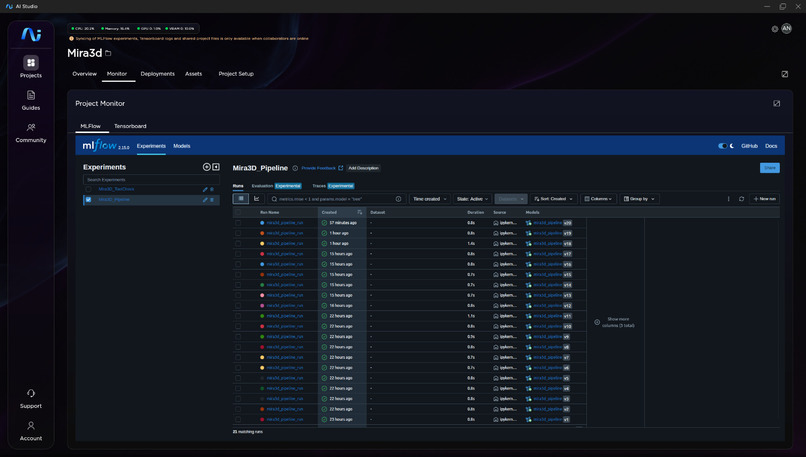Open the Group by dropdown
The height and width of the screenshot is (457, 806).
coord(639,199)
